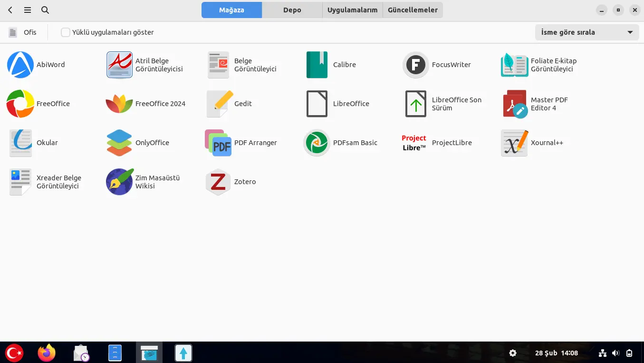The image size is (644, 363).
Task: Open the network tray icon
Action: coord(603,353)
